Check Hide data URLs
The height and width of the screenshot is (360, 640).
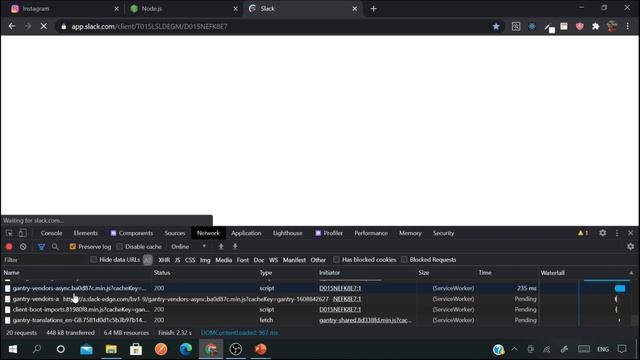point(93,260)
